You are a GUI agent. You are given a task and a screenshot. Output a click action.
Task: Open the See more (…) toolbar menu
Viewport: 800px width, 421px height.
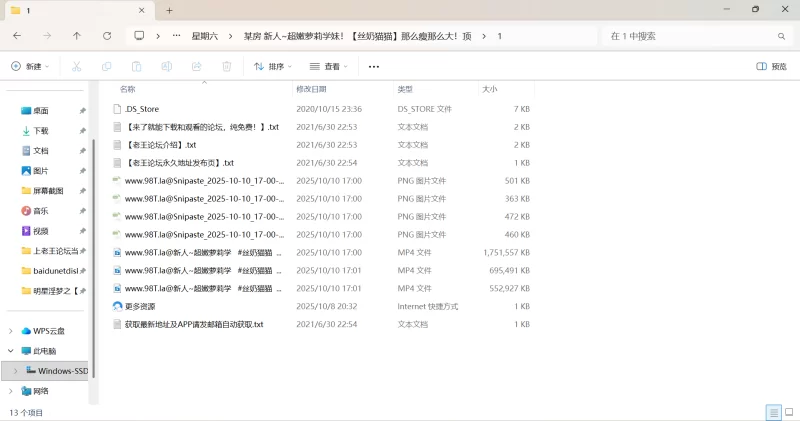(374, 66)
